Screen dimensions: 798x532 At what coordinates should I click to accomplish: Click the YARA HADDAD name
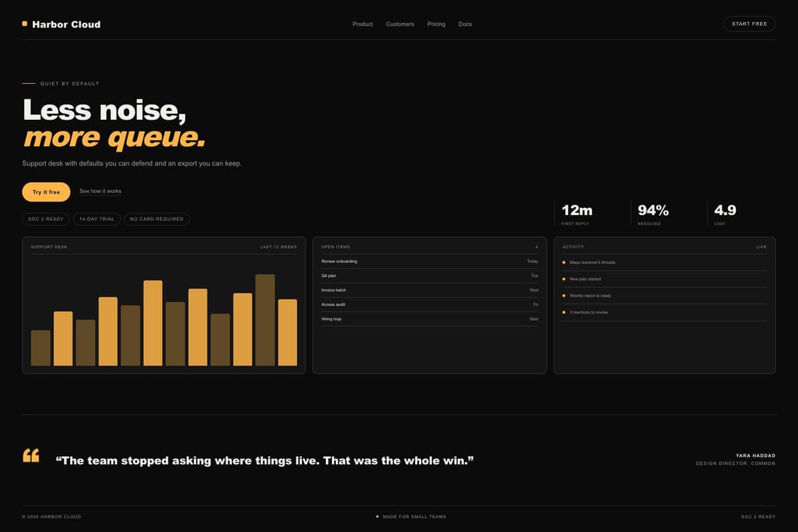[755, 456]
